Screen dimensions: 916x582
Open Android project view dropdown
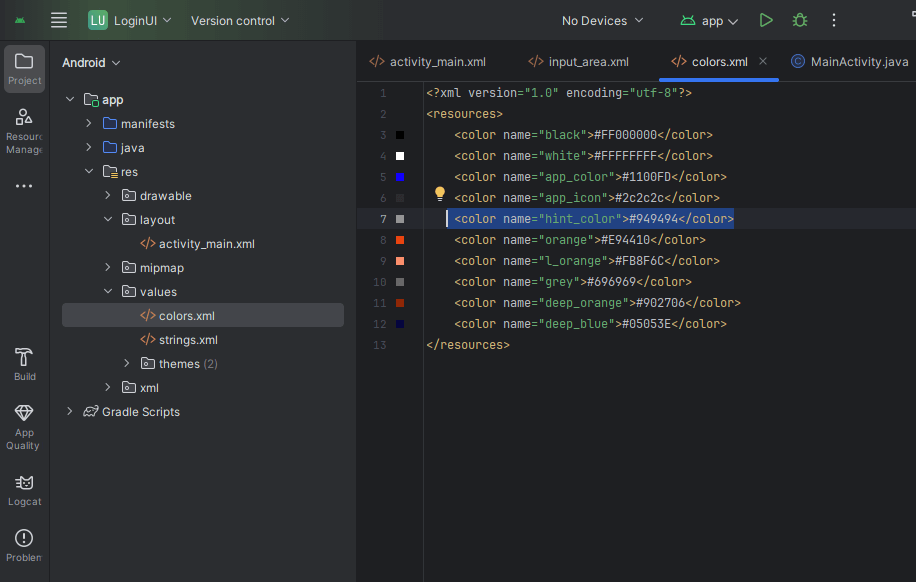[x=91, y=63]
